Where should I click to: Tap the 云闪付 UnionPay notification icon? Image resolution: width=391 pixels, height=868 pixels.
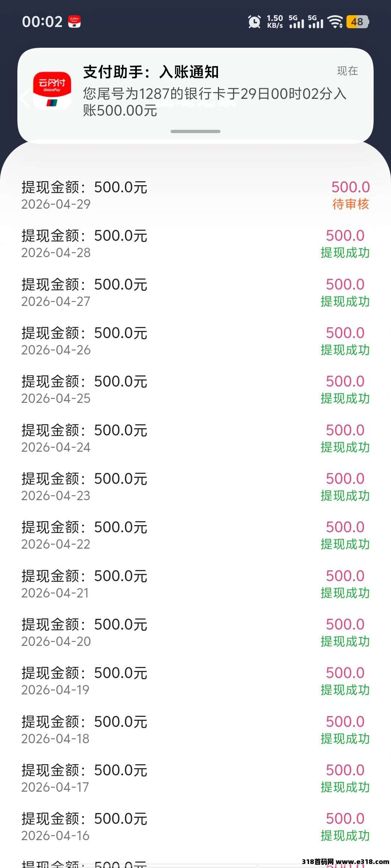(52, 90)
